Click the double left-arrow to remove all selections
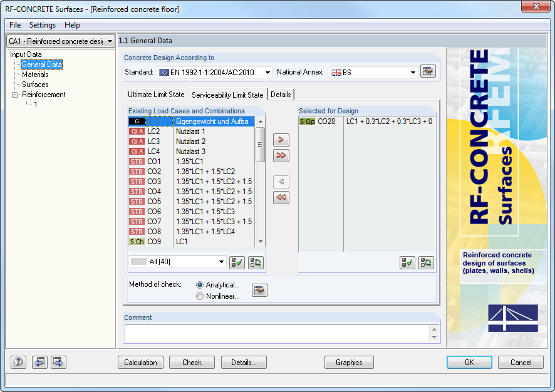This screenshot has height=392, width=555. coord(281,197)
